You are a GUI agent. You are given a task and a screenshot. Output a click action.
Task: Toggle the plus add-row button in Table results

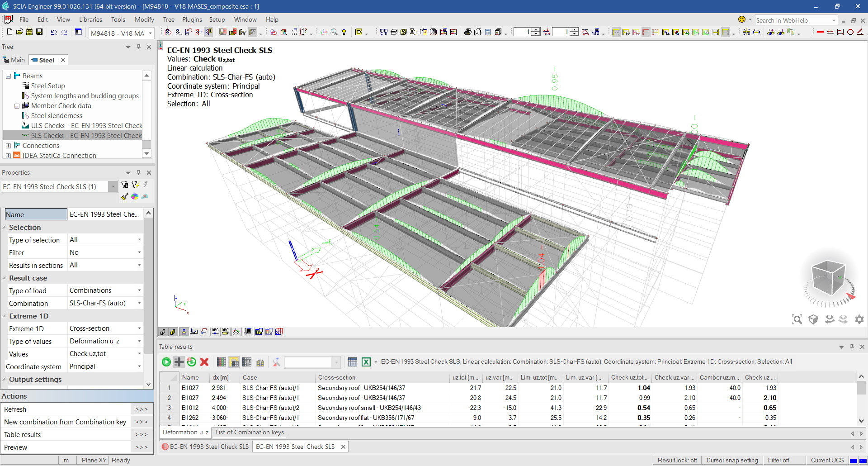[x=179, y=362]
